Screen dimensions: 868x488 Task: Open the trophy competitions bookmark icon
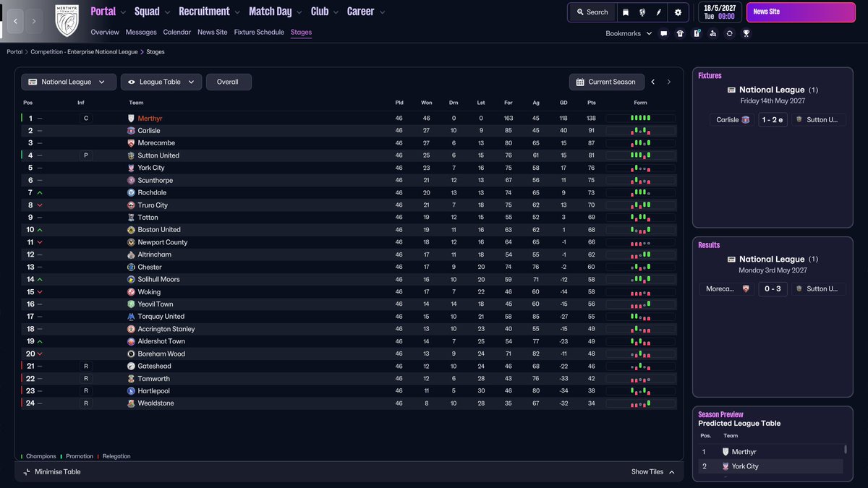click(x=746, y=33)
